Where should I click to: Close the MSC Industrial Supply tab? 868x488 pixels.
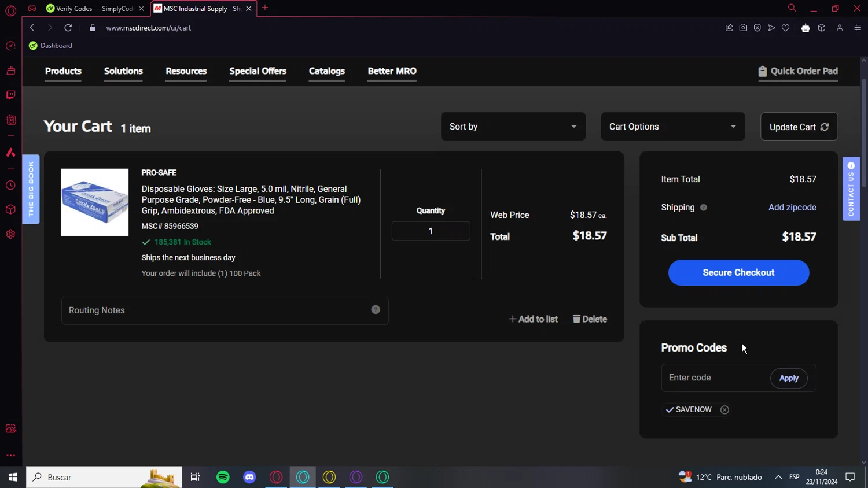pos(249,9)
